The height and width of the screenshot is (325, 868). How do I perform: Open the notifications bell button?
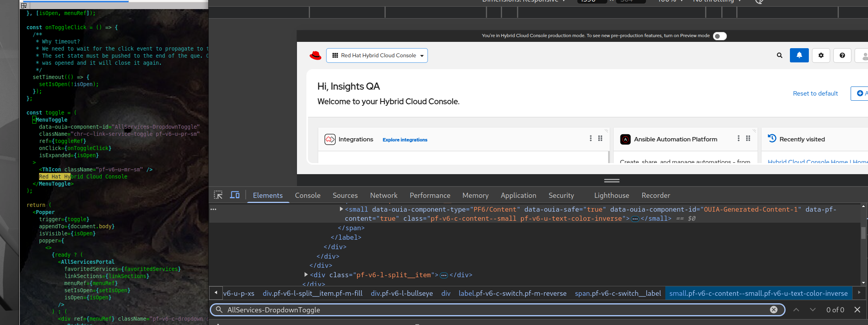[x=799, y=55]
